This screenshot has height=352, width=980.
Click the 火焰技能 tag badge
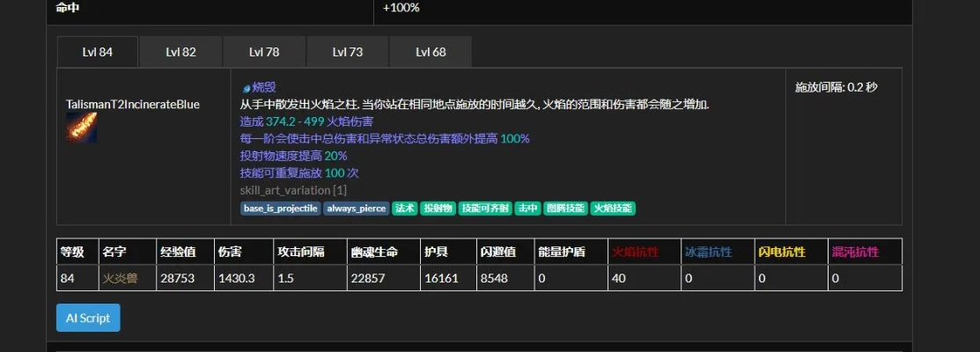[x=614, y=209]
